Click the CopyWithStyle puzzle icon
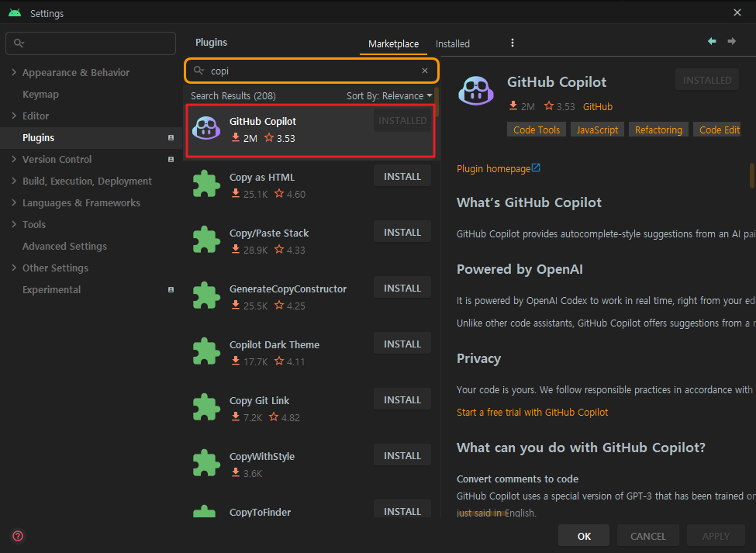Image resolution: width=756 pixels, height=553 pixels. [x=206, y=463]
